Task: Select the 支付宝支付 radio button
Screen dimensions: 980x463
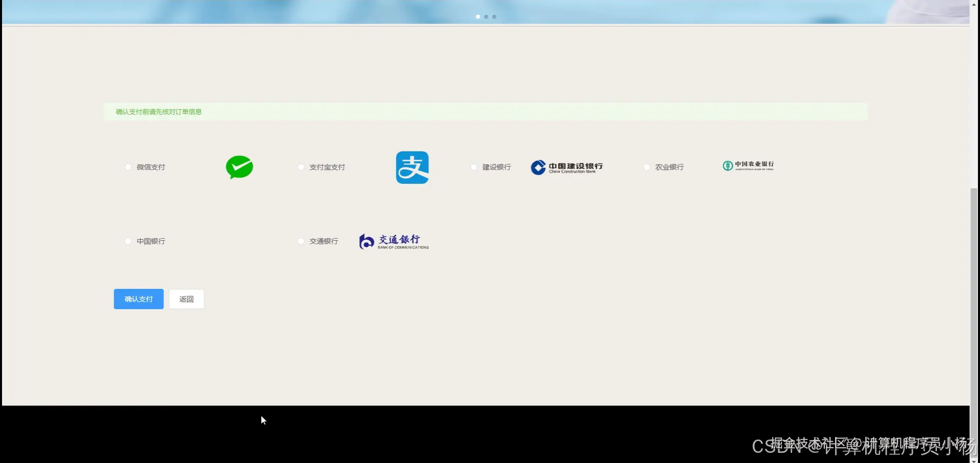Action: point(301,167)
